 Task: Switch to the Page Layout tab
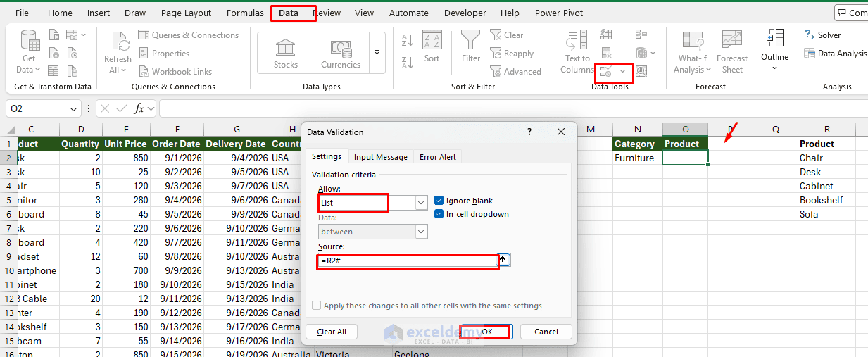tap(186, 13)
